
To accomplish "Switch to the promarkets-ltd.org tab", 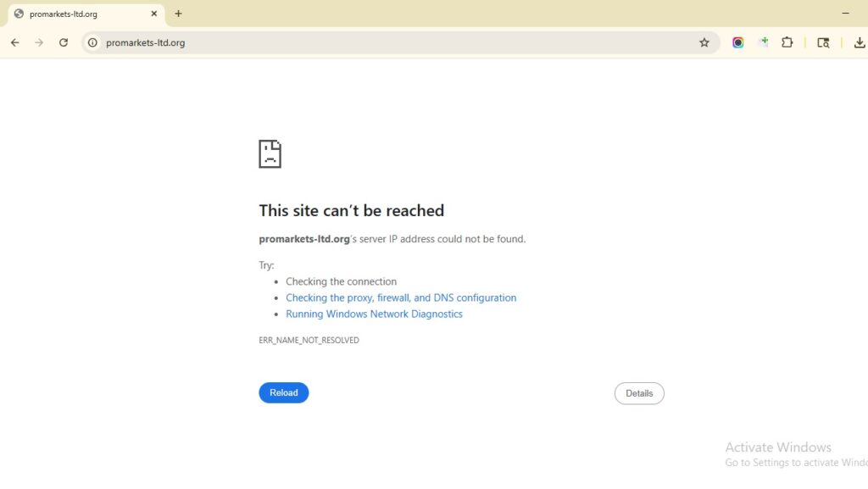I will 76,14.
